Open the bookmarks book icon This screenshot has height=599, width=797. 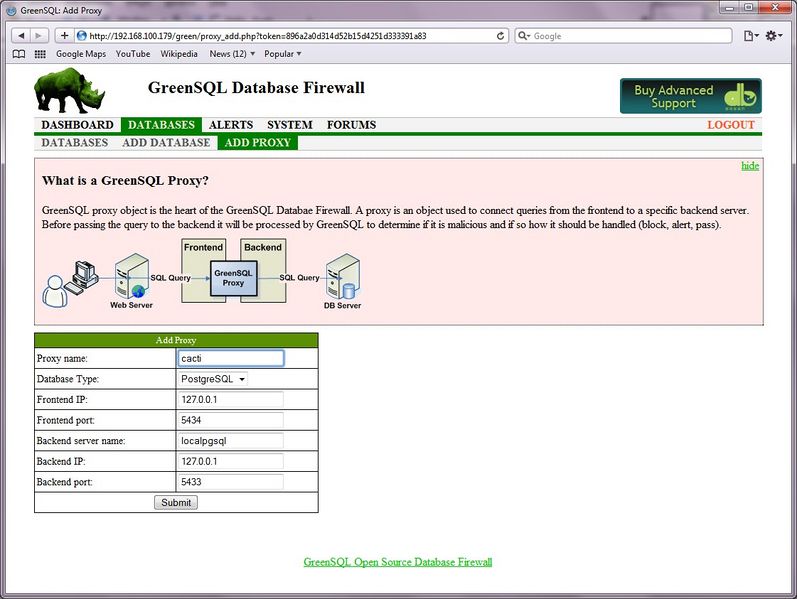pyautogui.click(x=19, y=54)
